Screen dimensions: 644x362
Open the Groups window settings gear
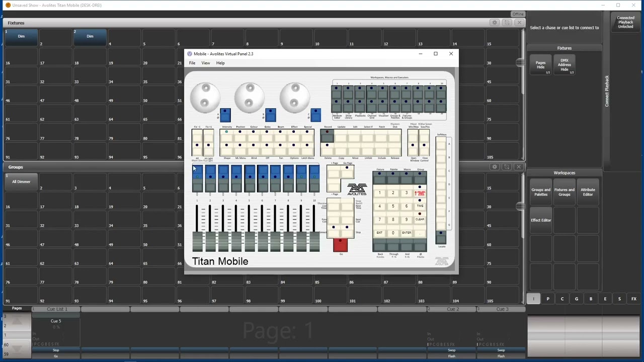click(495, 167)
